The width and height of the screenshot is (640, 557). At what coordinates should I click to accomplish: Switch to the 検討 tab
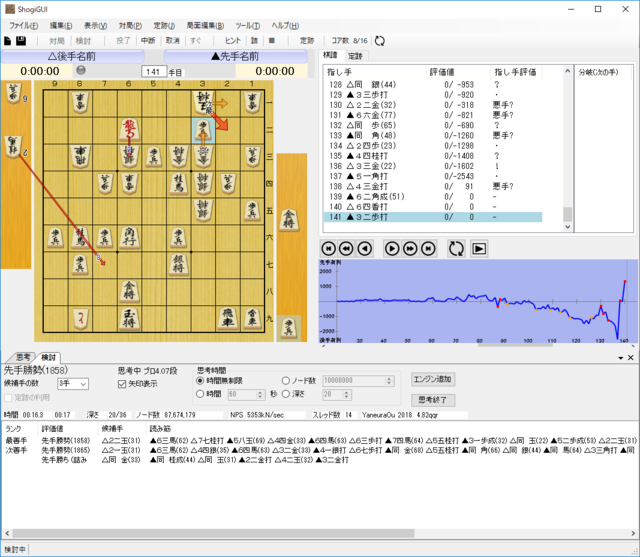coord(48,358)
